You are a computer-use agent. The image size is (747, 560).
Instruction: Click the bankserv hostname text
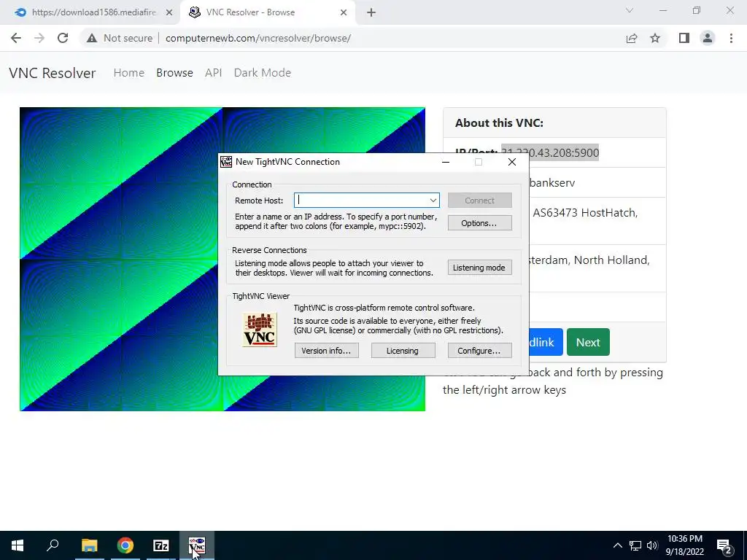(x=552, y=183)
